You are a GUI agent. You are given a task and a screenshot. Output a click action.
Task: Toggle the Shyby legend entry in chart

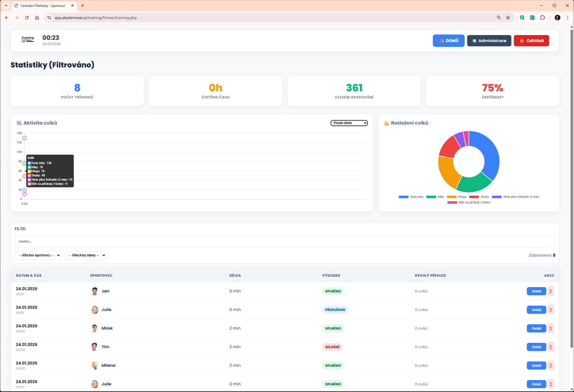click(481, 197)
